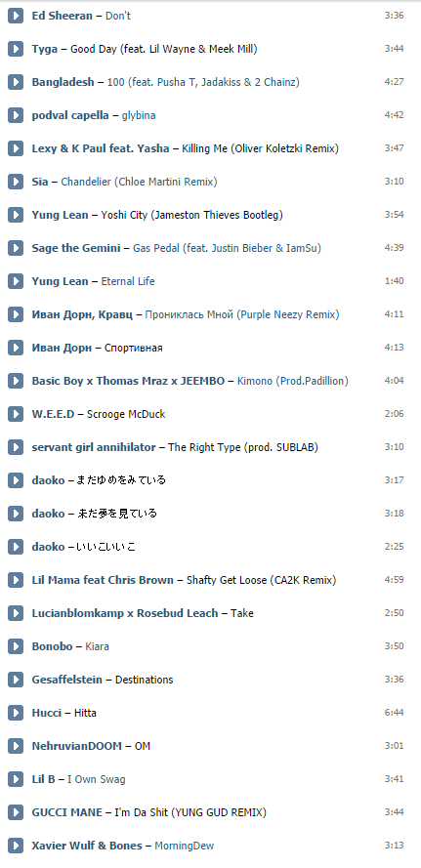421x868 pixels.
Task: Play Sia Chandelier Chloe Martini Remix
Action: (x=16, y=182)
